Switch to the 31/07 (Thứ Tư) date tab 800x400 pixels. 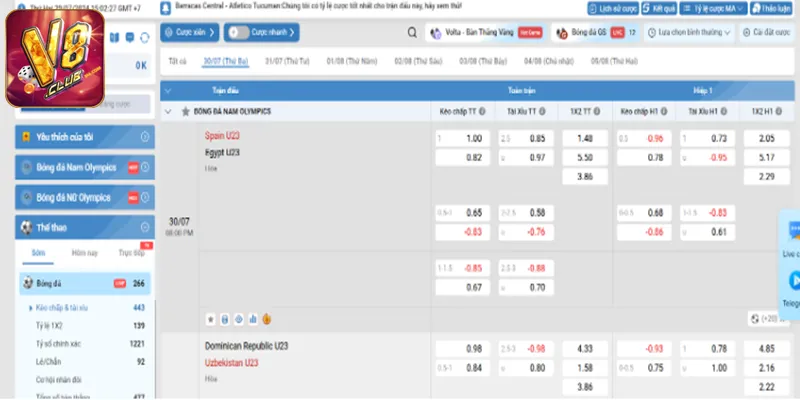click(x=286, y=61)
